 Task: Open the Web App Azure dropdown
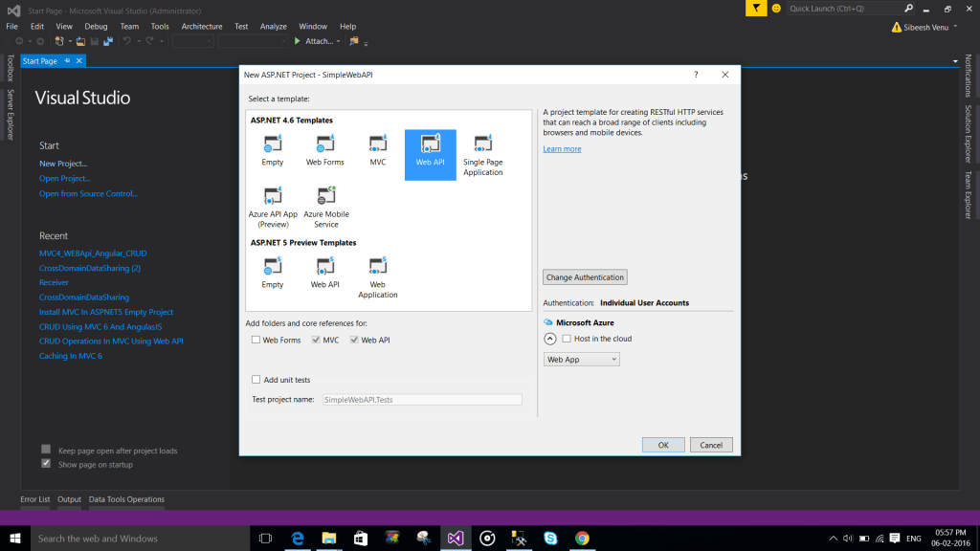(582, 360)
